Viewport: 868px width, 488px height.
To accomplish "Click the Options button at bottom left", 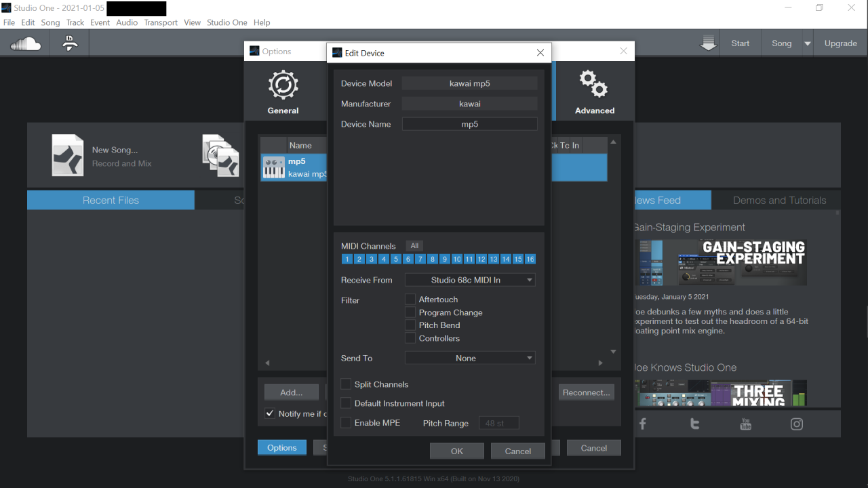I will pyautogui.click(x=282, y=447).
